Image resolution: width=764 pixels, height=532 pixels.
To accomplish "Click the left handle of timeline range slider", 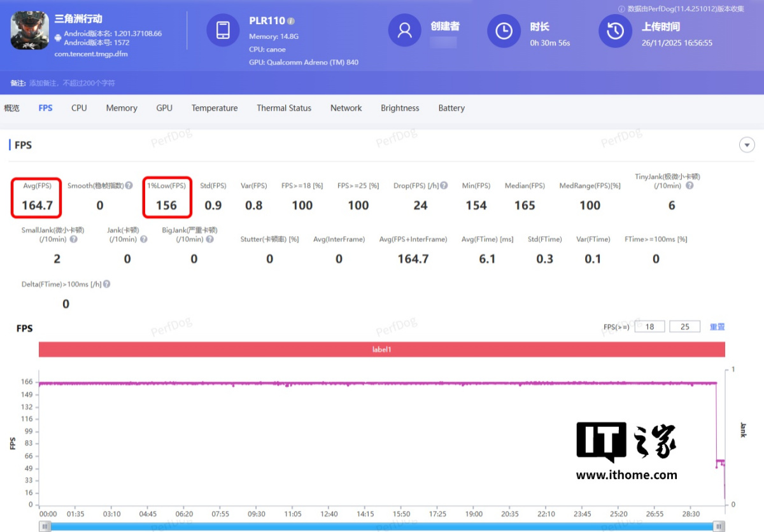I will tap(45, 526).
